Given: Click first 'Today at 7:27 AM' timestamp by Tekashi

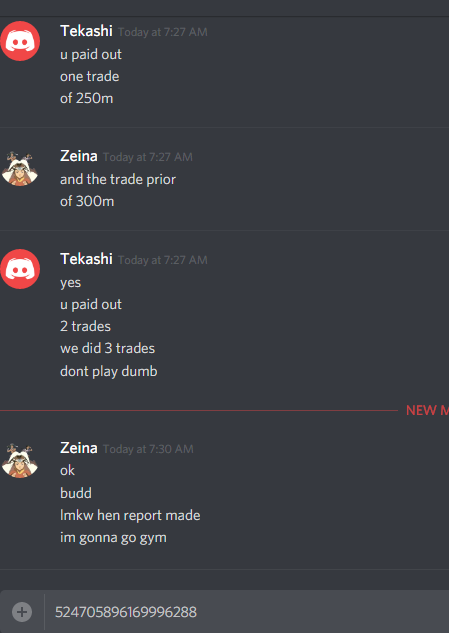Looking at the screenshot, I should tap(163, 32).
